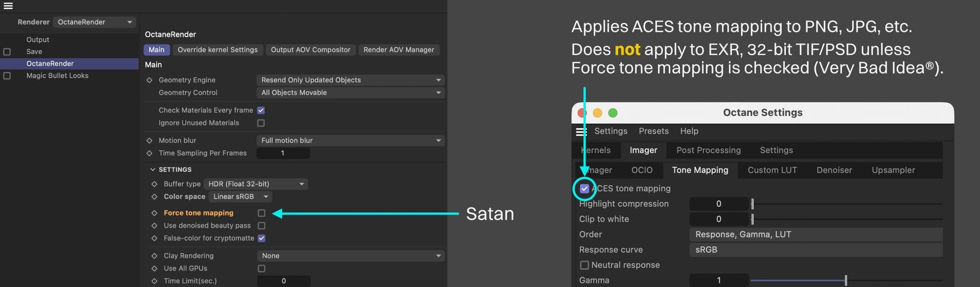Open Order dropdown showing Response, Gamma, LUT
This screenshot has width=980, height=287.
816,235
